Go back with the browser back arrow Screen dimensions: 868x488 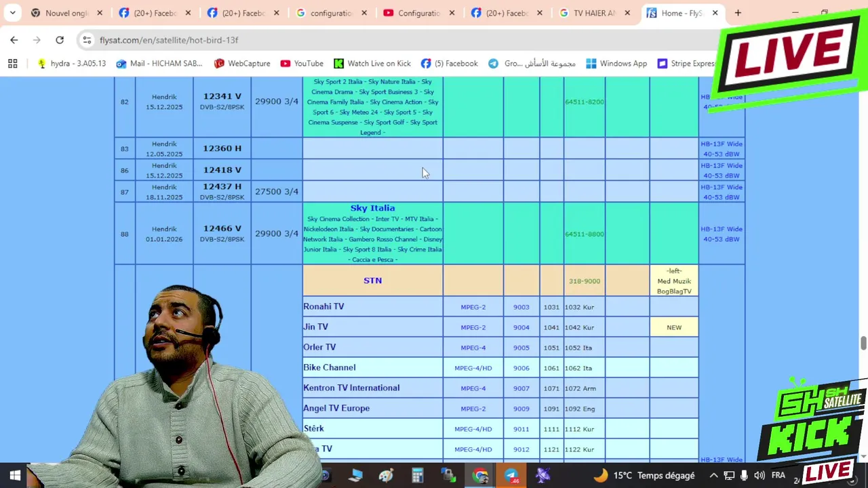tap(14, 40)
